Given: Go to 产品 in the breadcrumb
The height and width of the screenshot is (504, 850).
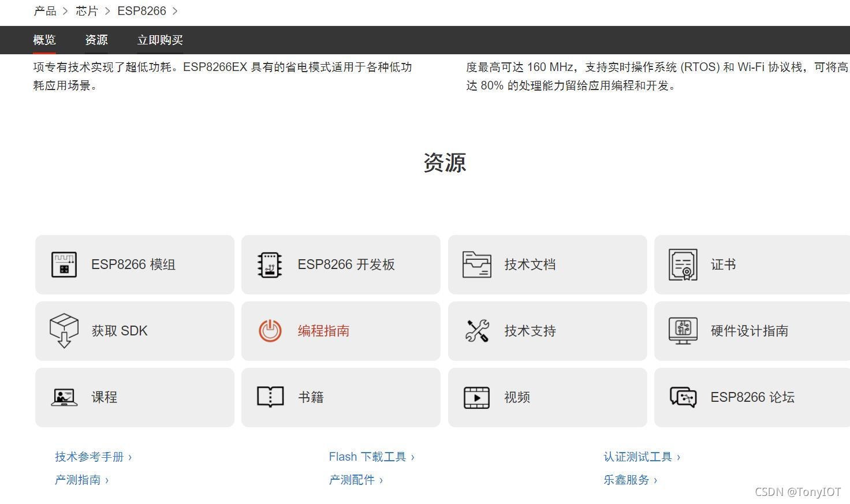Looking at the screenshot, I should point(45,11).
